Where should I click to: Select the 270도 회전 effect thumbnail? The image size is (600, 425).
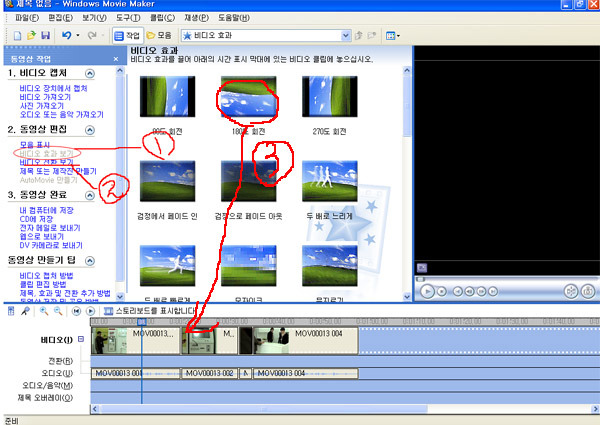click(x=329, y=96)
